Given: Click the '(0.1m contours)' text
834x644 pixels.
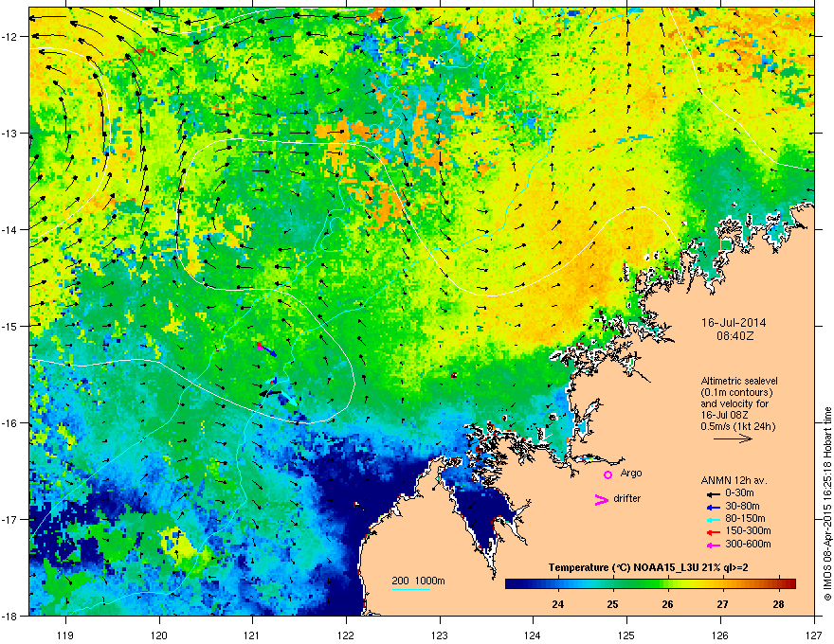Looking at the screenshot, I should pos(736,392).
